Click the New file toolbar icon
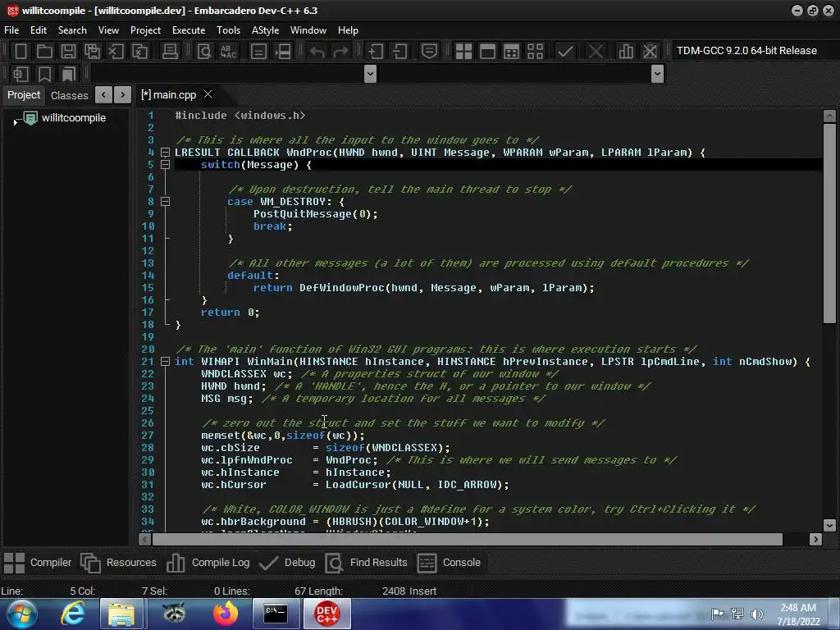Image resolution: width=840 pixels, height=630 pixels. coord(21,51)
